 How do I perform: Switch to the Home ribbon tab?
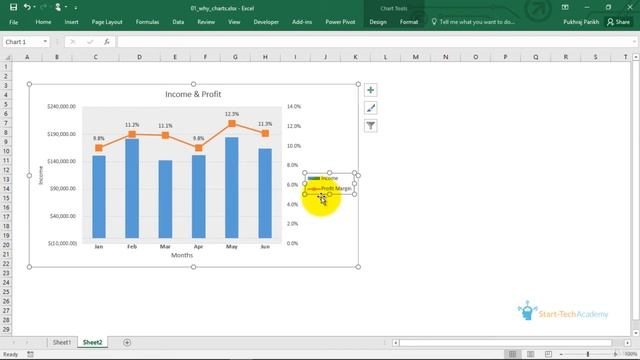click(x=43, y=22)
